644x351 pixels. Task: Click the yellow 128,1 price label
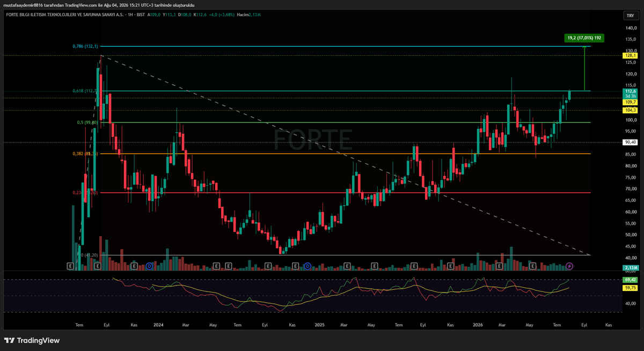(630, 55)
